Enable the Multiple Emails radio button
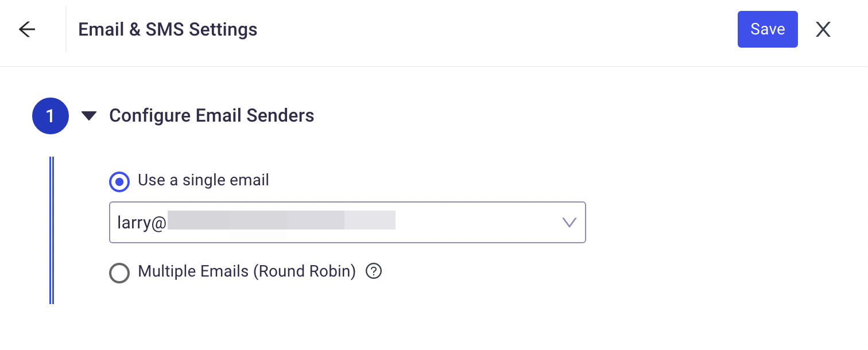 (119, 273)
